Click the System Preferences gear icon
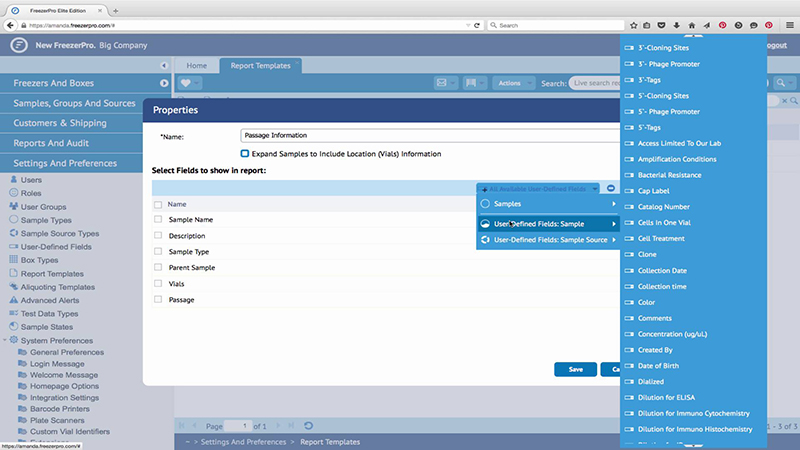The height and width of the screenshot is (450, 800). [14, 340]
